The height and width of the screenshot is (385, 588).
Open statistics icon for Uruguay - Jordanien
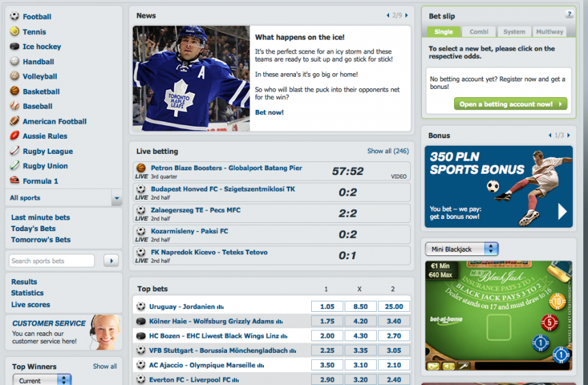click(x=220, y=307)
